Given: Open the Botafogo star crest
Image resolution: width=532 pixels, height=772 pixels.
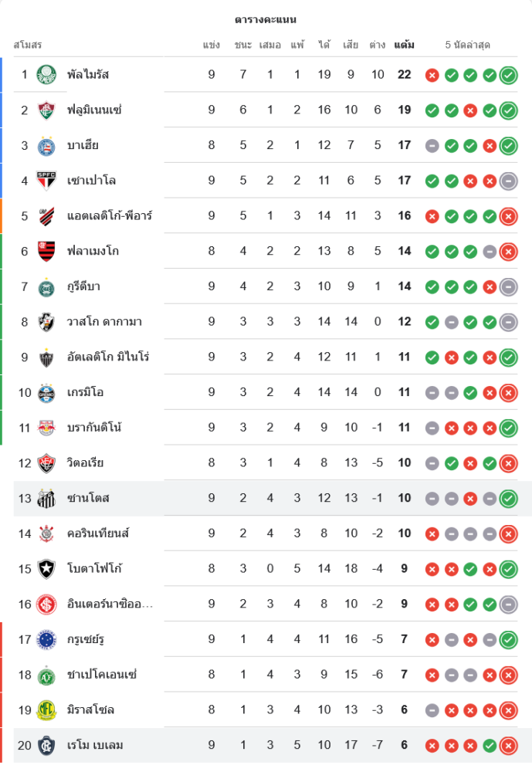Looking at the screenshot, I should click(46, 569).
